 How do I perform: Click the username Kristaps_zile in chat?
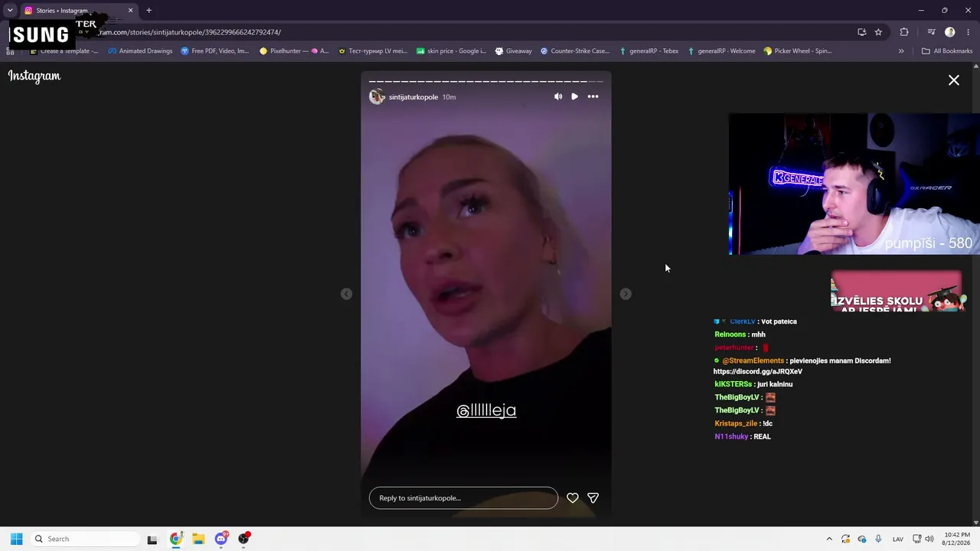click(x=736, y=423)
